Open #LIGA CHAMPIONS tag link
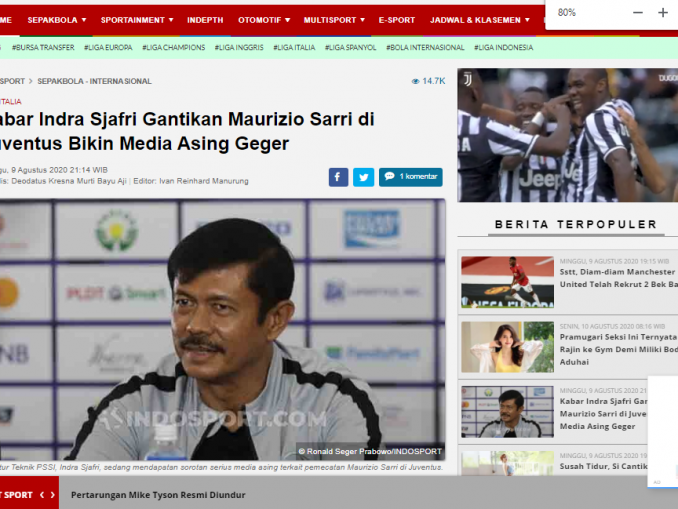 point(173,48)
